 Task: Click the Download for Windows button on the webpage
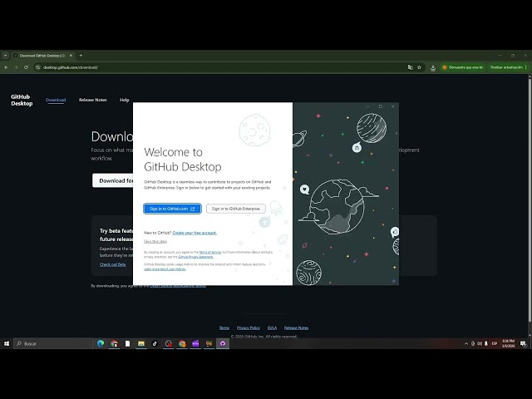[113, 180]
